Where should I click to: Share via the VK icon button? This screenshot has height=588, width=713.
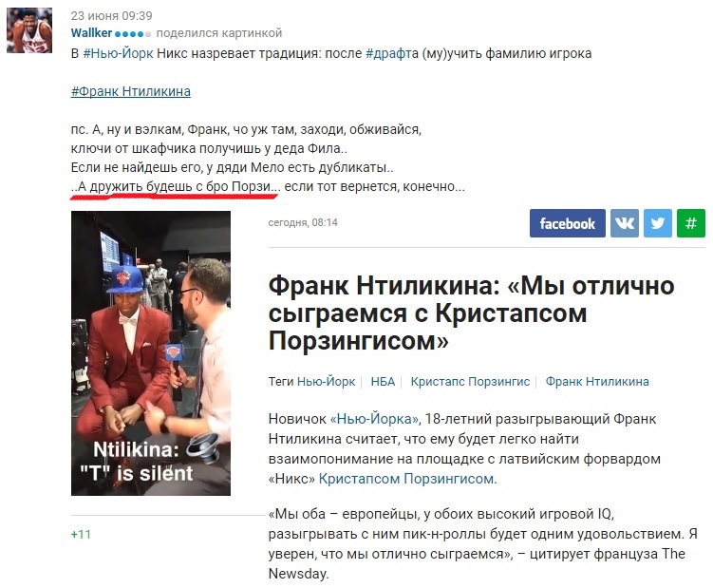pos(625,223)
